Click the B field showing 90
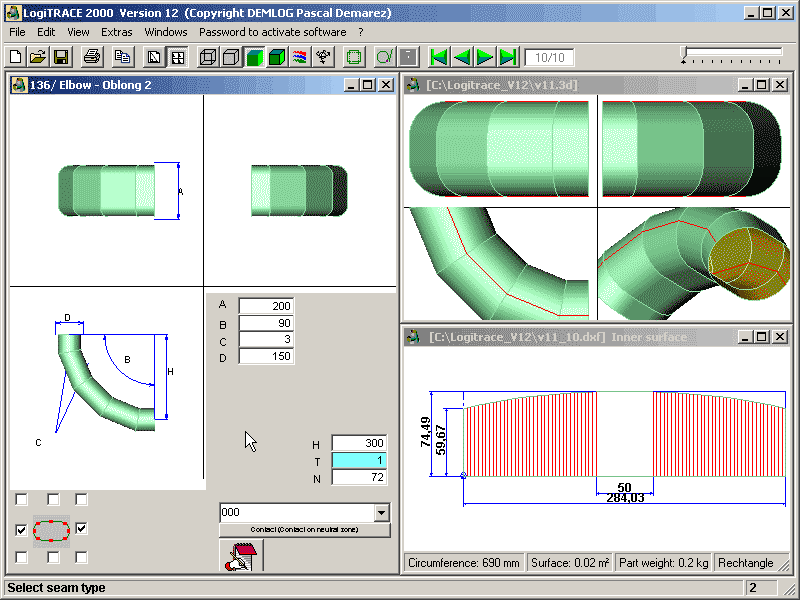 pos(266,323)
